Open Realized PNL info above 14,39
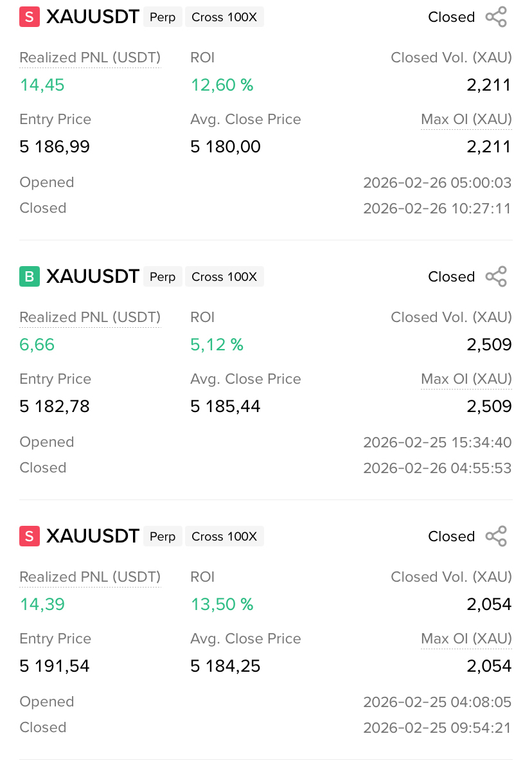The width and height of the screenshot is (532, 781). pyautogui.click(x=90, y=577)
